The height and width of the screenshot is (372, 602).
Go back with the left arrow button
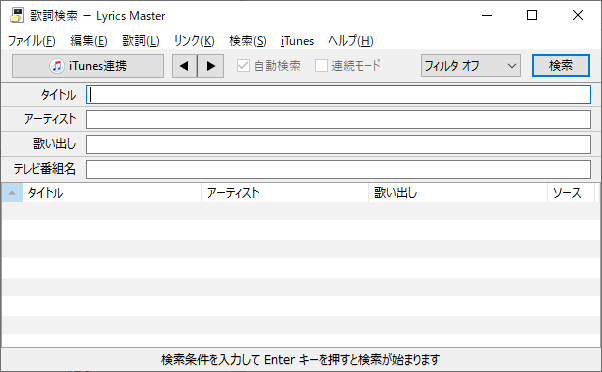[185, 66]
